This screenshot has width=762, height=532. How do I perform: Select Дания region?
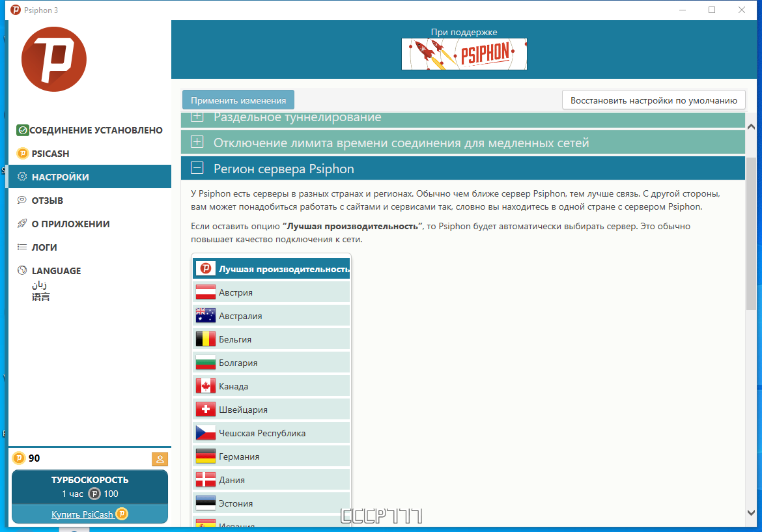point(272,479)
